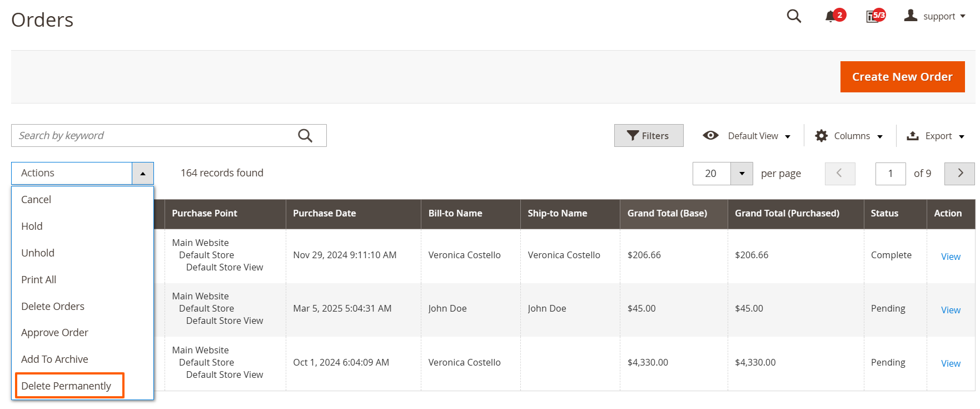Click the eye icon beside Default View
Image resolution: width=980 pixels, height=409 pixels.
coord(710,135)
